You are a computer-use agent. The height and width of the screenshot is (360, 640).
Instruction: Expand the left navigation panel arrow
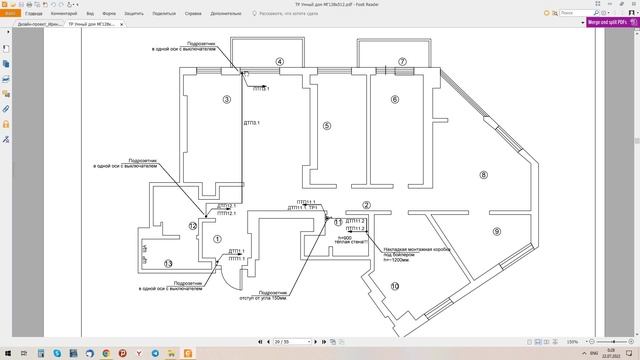tap(8, 32)
